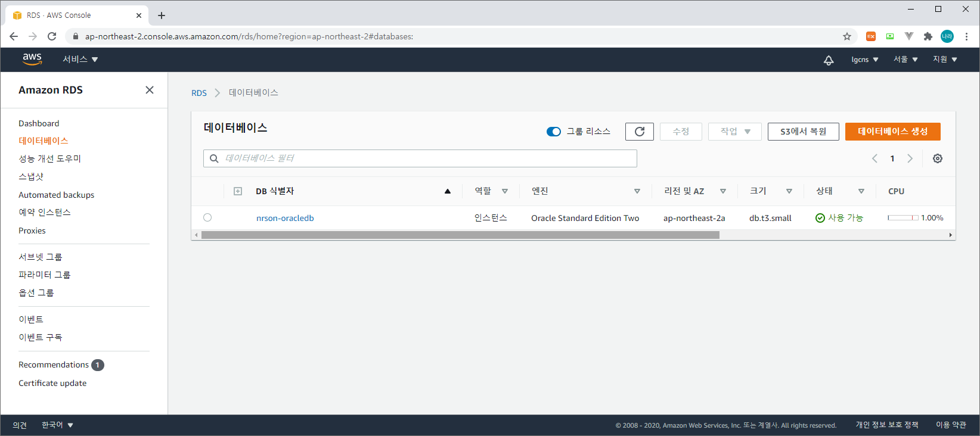Open table preferences gear icon
Screen dimensions: 980x436
[x=938, y=158]
